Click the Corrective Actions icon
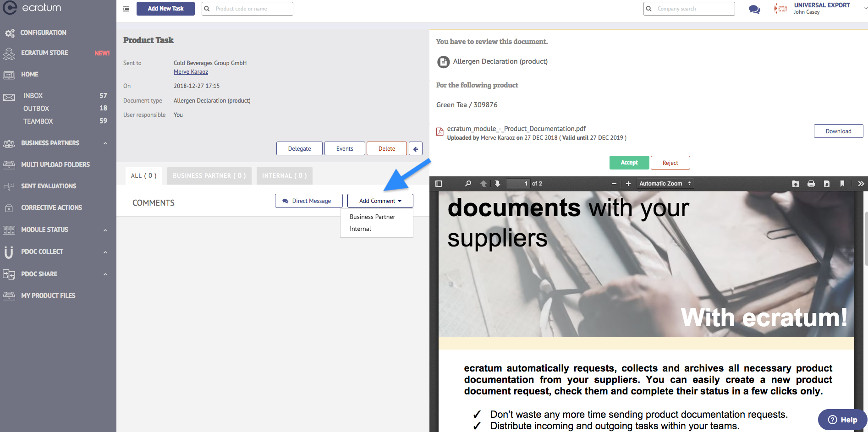 pyautogui.click(x=9, y=208)
